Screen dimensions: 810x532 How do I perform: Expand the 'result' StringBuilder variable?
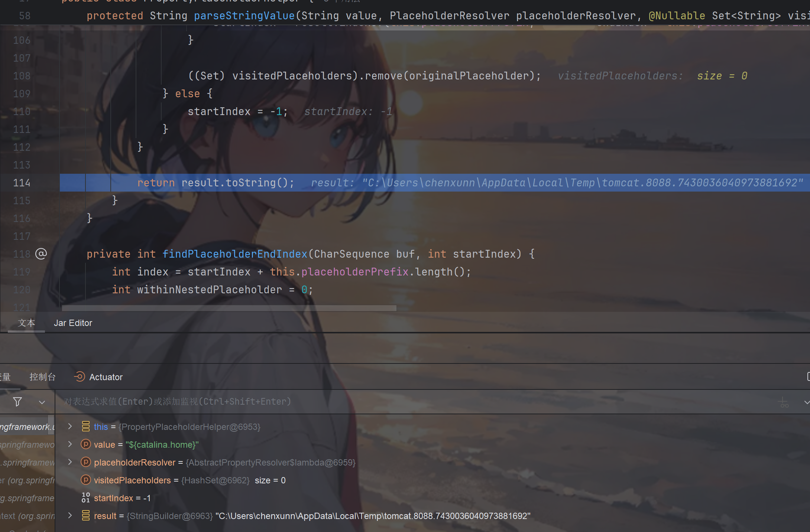point(70,516)
